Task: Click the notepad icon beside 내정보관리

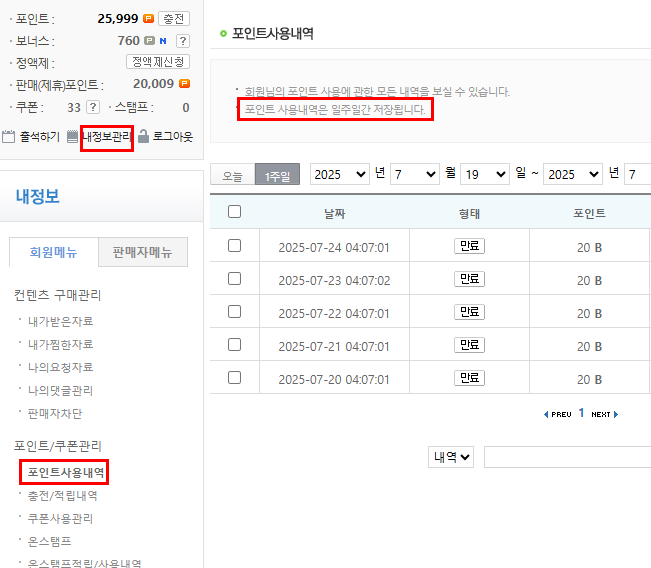Action: tap(72, 137)
